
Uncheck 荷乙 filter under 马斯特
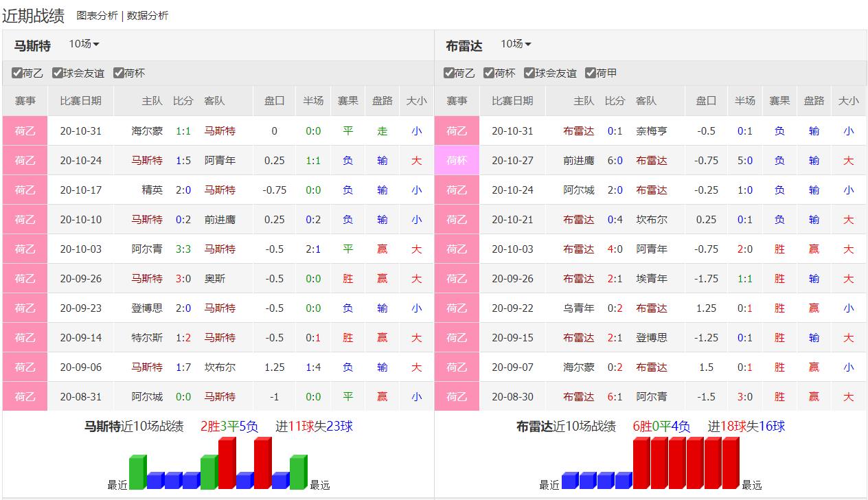pyautogui.click(x=17, y=73)
